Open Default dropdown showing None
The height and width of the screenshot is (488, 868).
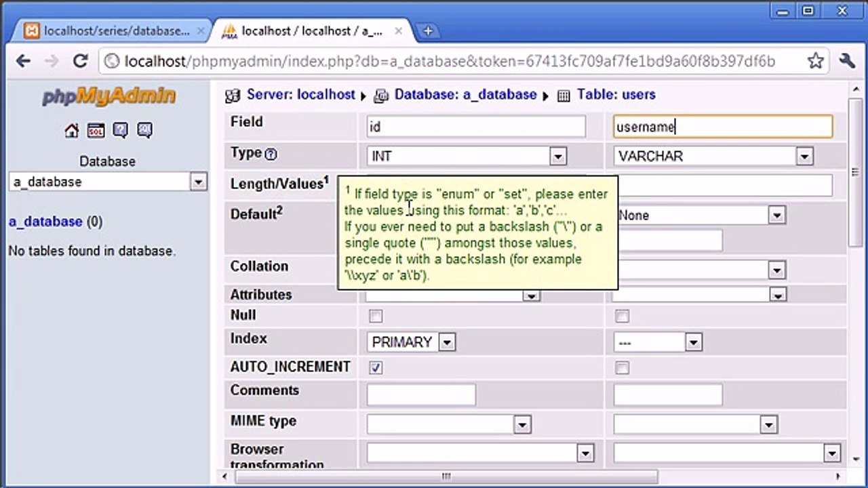(700, 216)
